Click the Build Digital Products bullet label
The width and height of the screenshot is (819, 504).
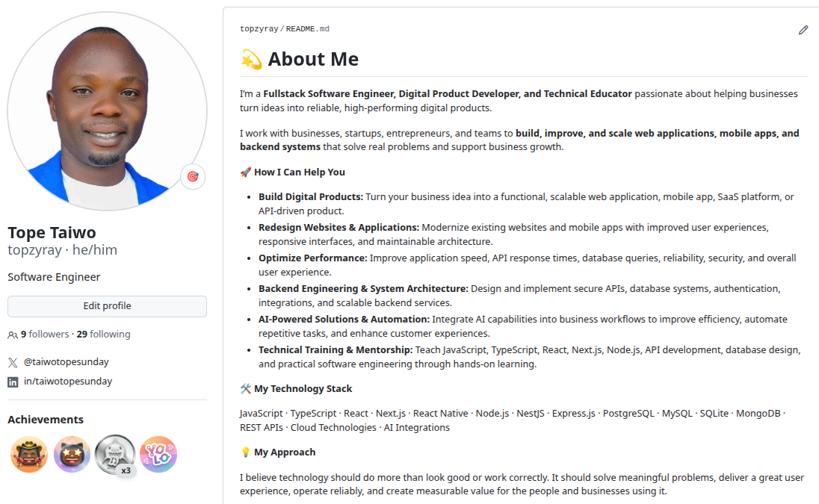point(311,196)
